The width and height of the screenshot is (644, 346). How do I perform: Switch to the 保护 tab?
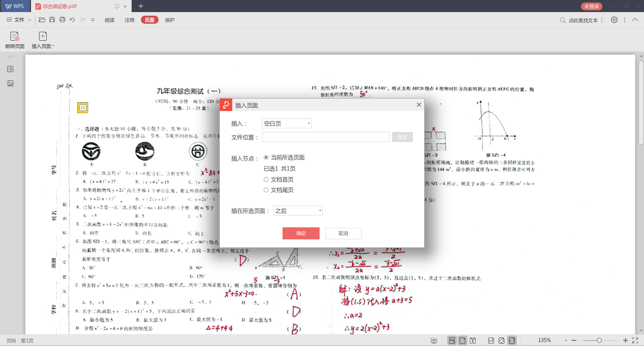pyautogui.click(x=169, y=20)
